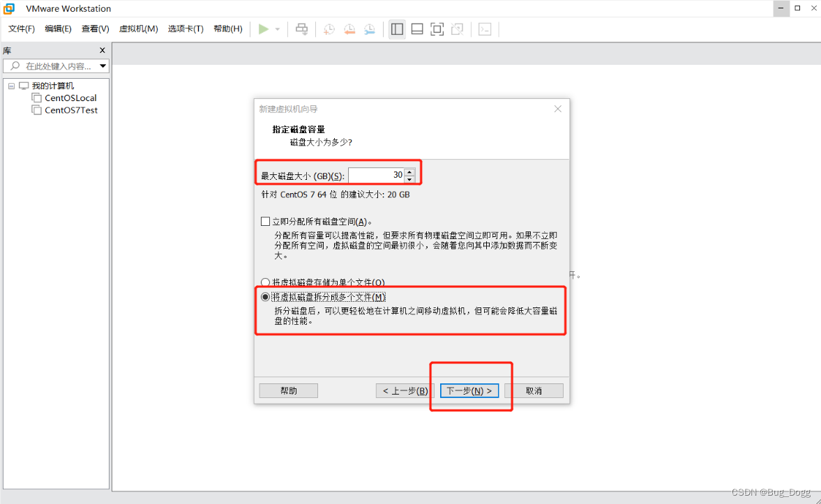
Task: Open the library search dropdown arrow
Action: 103,66
